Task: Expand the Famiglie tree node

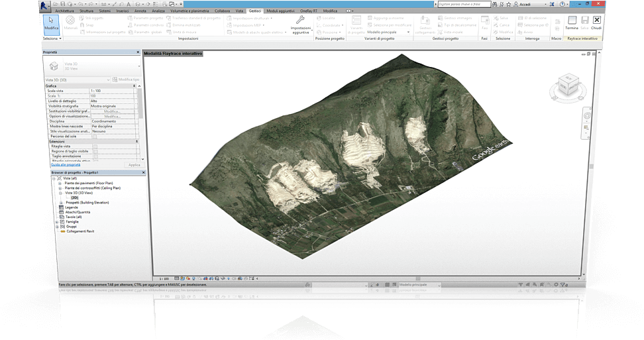Action: [x=58, y=221]
